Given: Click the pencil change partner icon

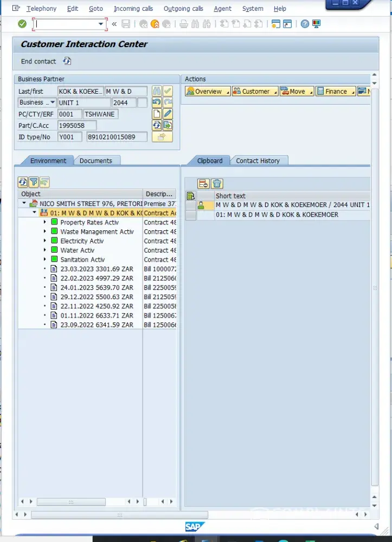Looking at the screenshot, I should tap(168, 114).
